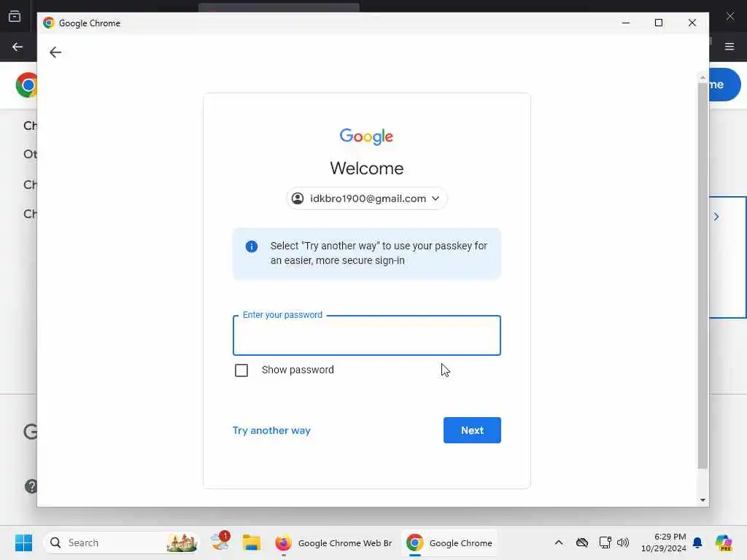Click the cloud sync off tray icon

point(581,542)
